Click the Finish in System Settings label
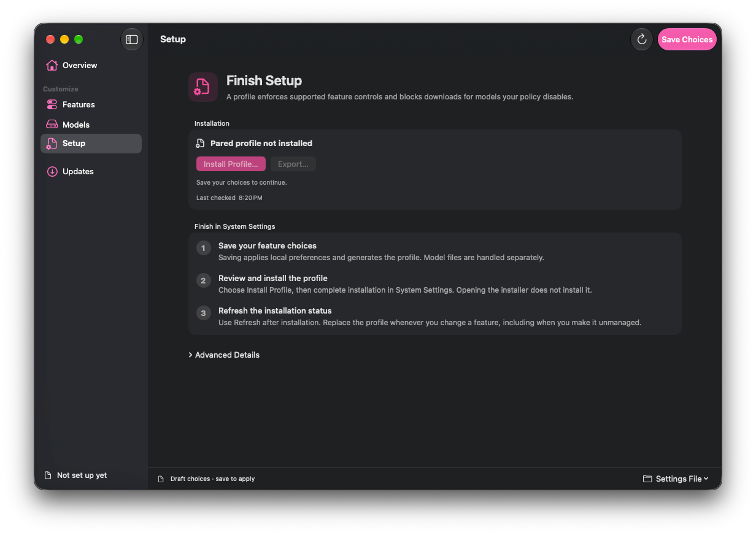 pos(235,226)
